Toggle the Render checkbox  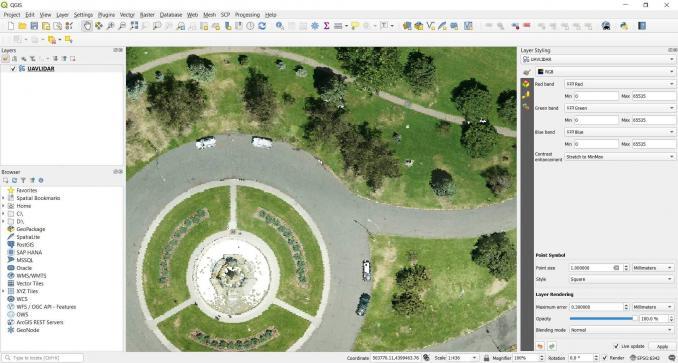[x=605, y=358]
